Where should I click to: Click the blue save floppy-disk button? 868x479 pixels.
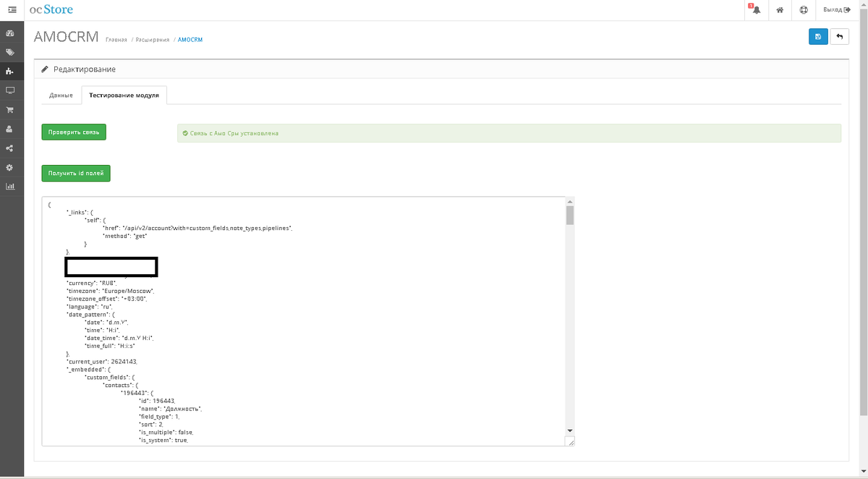818,37
